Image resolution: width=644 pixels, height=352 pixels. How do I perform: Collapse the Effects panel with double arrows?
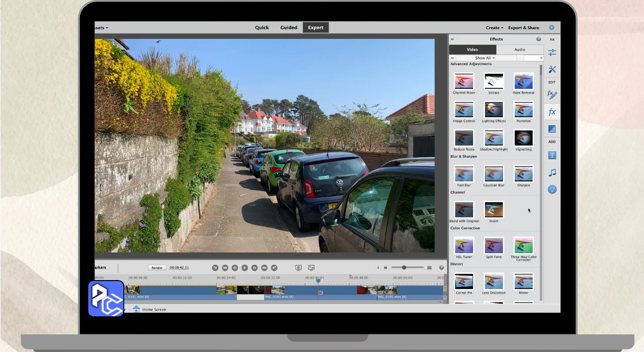[x=452, y=39]
